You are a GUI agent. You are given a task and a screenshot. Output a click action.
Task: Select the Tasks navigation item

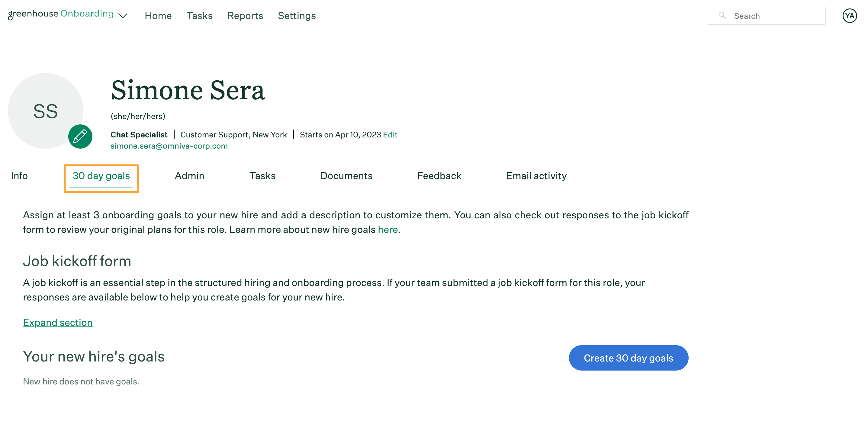(199, 15)
